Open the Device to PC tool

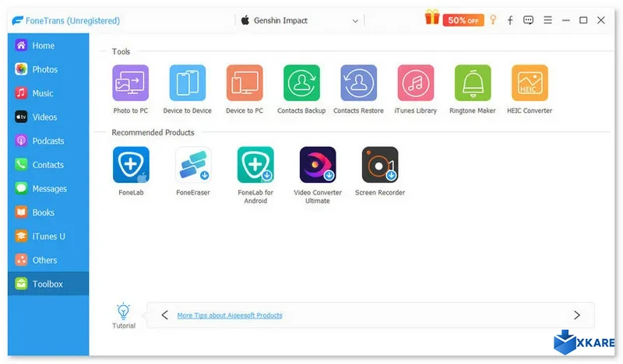[x=245, y=83]
